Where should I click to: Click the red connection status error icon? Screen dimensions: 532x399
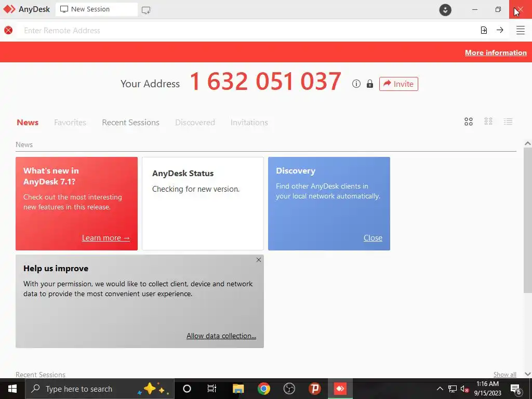(x=8, y=30)
